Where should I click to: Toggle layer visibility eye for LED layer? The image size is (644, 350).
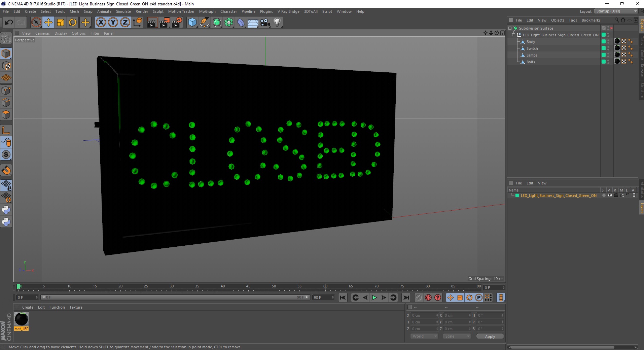point(610,195)
